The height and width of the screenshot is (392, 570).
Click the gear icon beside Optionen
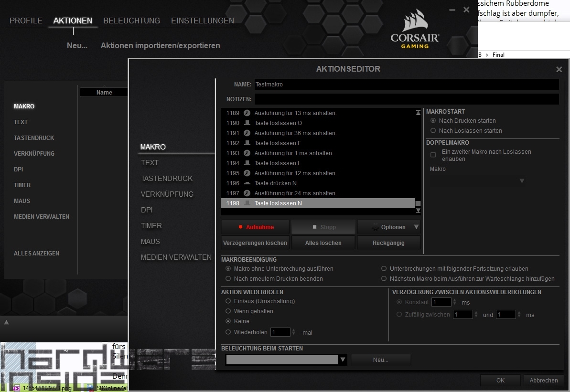pos(376,227)
